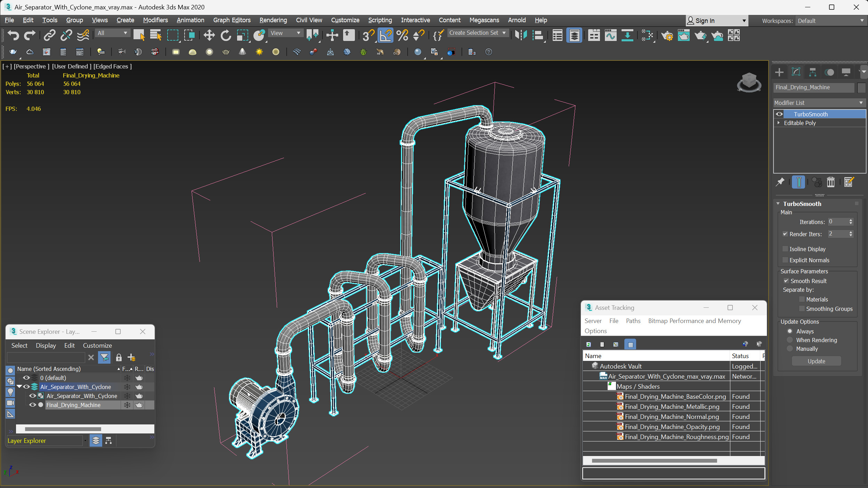The width and height of the screenshot is (868, 488).
Task: Click Refresh icon in Asset Tracking toolbar
Action: point(589,344)
